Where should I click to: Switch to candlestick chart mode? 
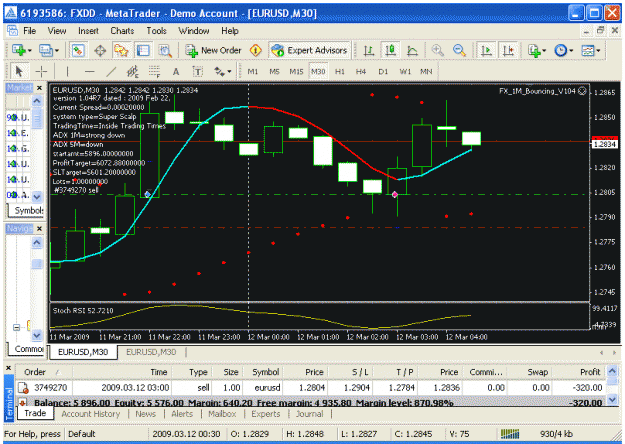pos(391,51)
